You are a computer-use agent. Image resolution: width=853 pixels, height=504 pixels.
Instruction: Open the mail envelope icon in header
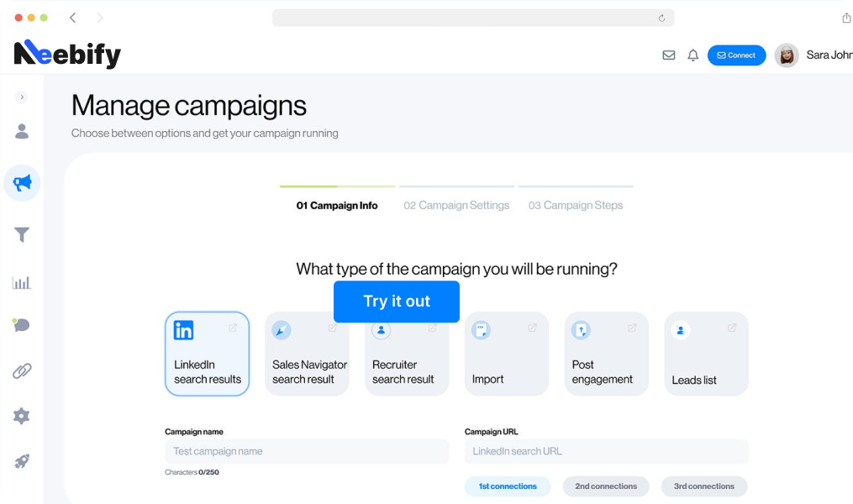pyautogui.click(x=669, y=55)
